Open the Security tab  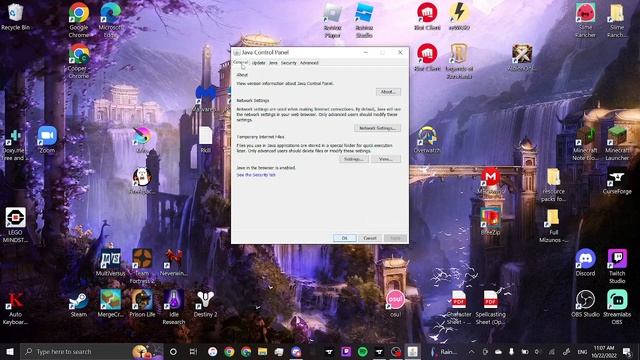coord(289,63)
